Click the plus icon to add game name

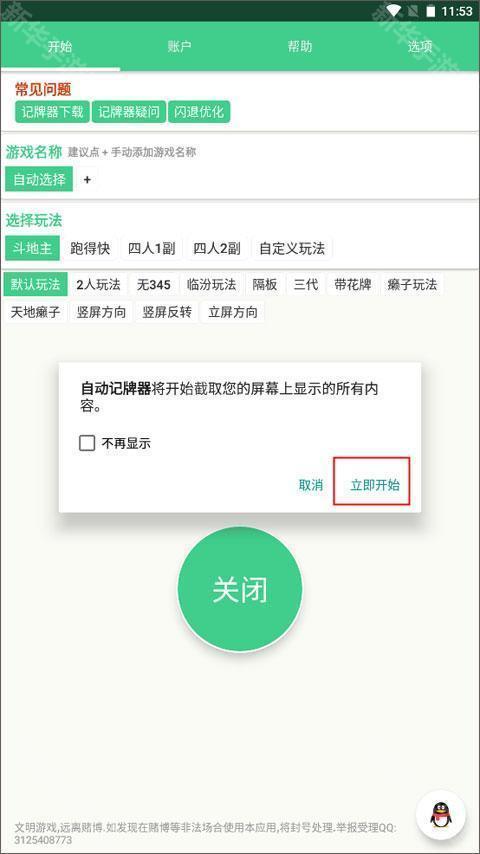87,179
